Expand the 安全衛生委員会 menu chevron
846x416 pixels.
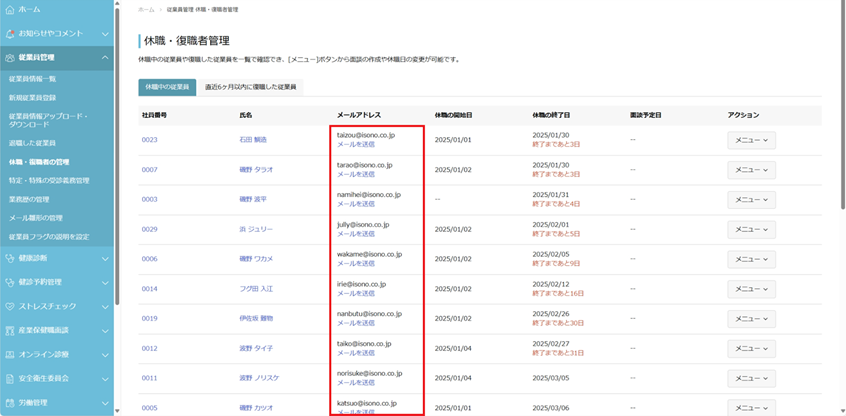[105, 378]
